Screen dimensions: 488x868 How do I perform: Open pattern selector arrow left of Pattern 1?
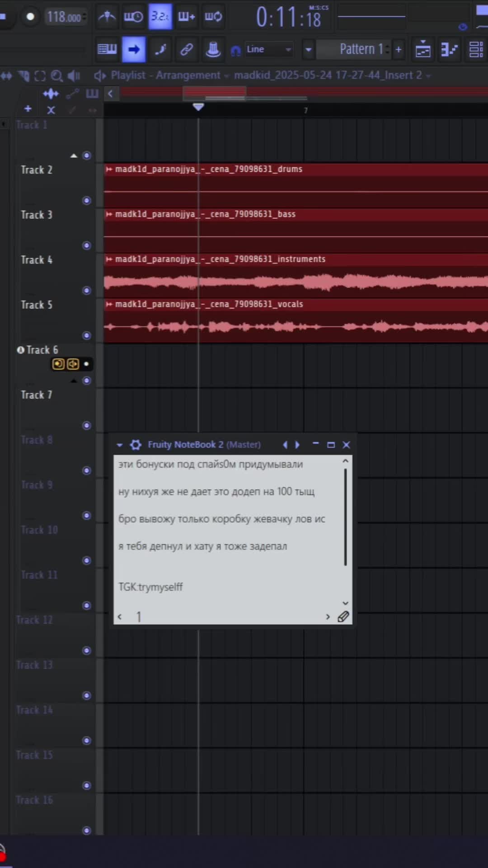(309, 49)
